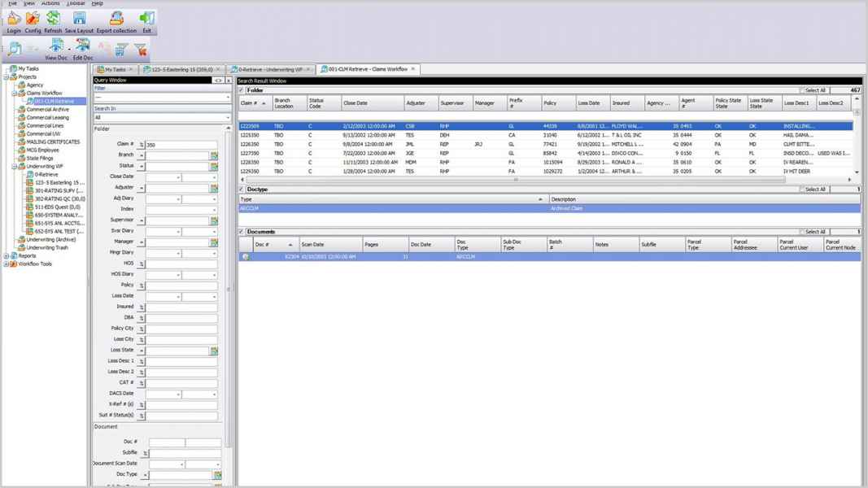Click the Export collection icon

pyautogui.click(x=116, y=20)
